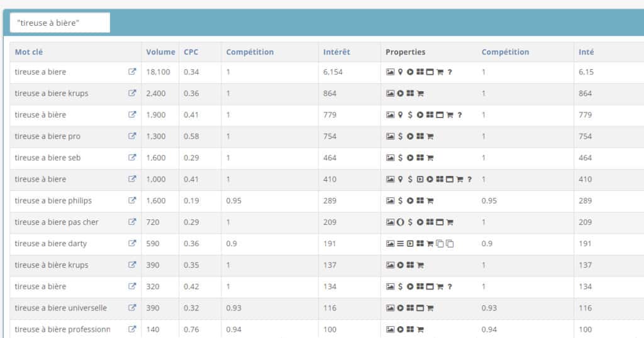644x338 pixels.
Task: Open external link icon in the 1,000 volume row
Action: (132, 179)
